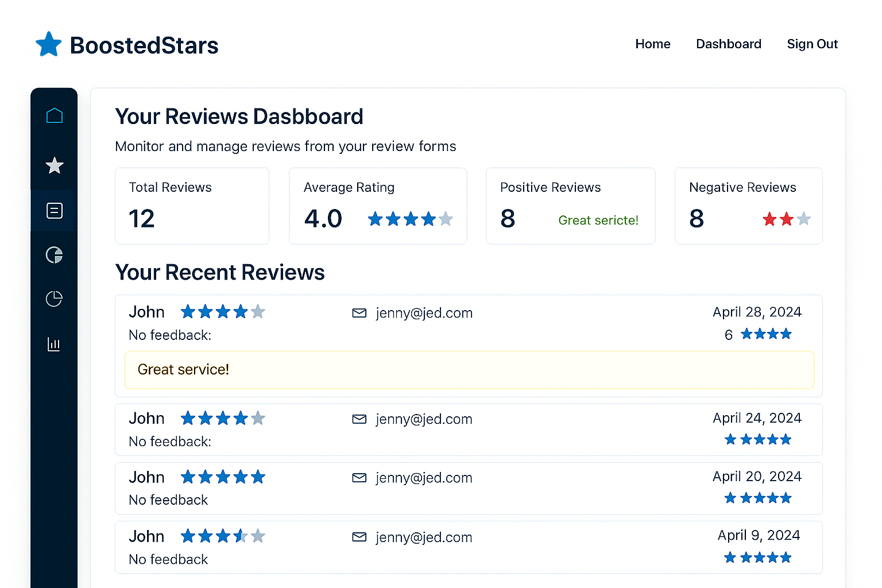This screenshot has height=588, width=882.
Task: Open Dashboard in top navigation
Action: click(x=728, y=44)
